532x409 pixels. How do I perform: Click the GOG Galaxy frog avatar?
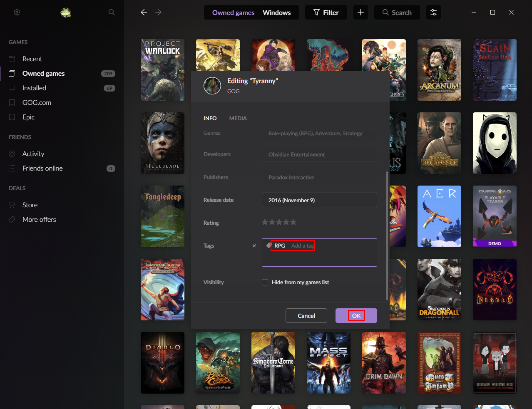66,12
